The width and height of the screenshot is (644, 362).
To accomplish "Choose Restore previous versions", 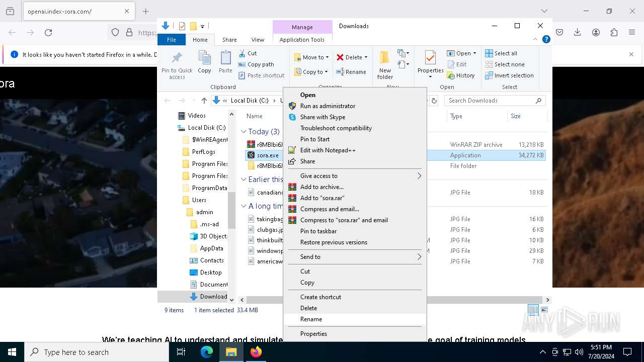I will point(355,242).
